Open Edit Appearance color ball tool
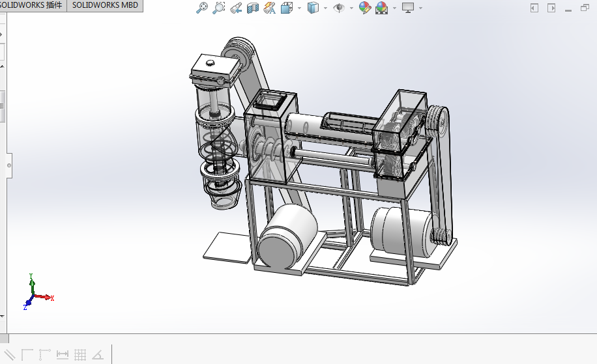Image resolution: width=597 pixels, height=364 pixels. point(365,8)
